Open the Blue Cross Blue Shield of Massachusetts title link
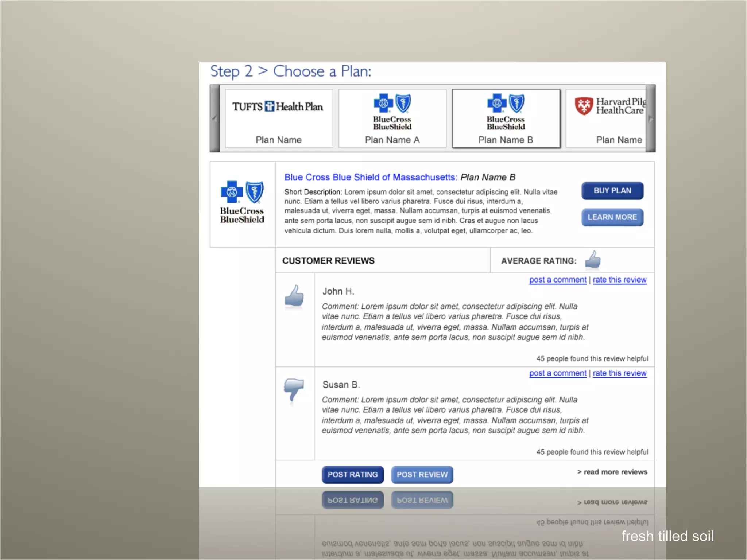Viewport: 747px width, 560px height. tap(370, 178)
